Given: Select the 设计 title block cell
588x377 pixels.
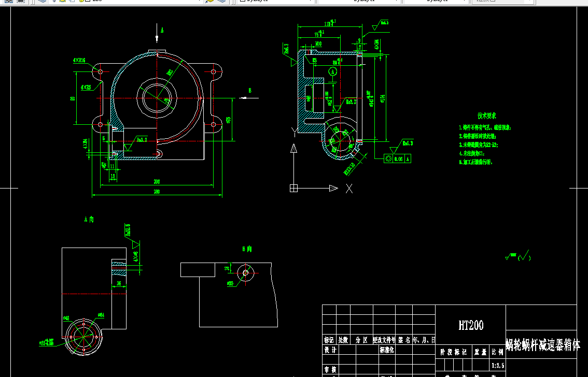Looking at the screenshot, I should click(330, 350).
